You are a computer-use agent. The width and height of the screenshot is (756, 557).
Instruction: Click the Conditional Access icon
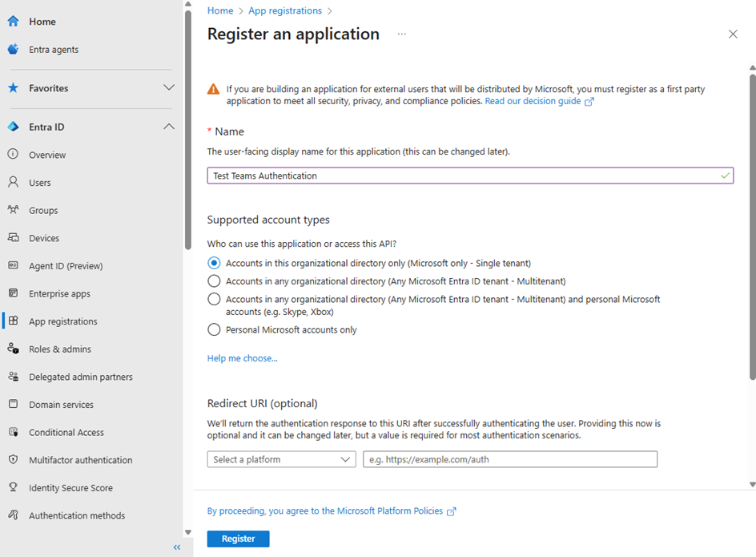(13, 432)
